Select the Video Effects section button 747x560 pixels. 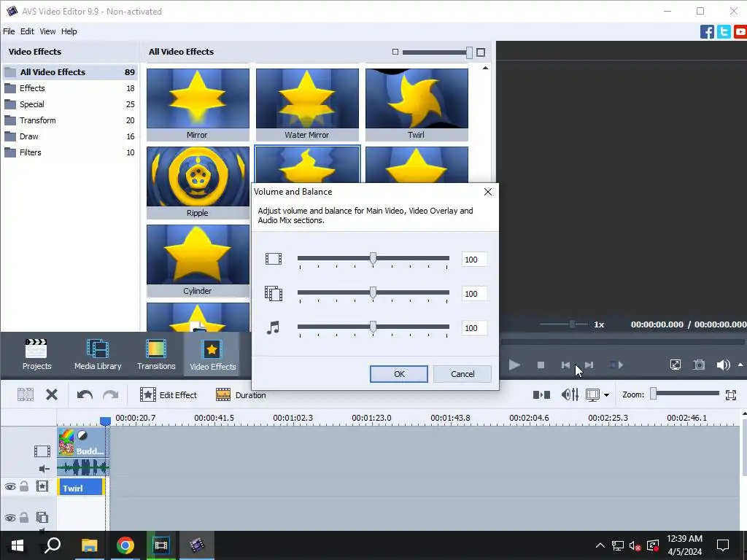[212, 355]
